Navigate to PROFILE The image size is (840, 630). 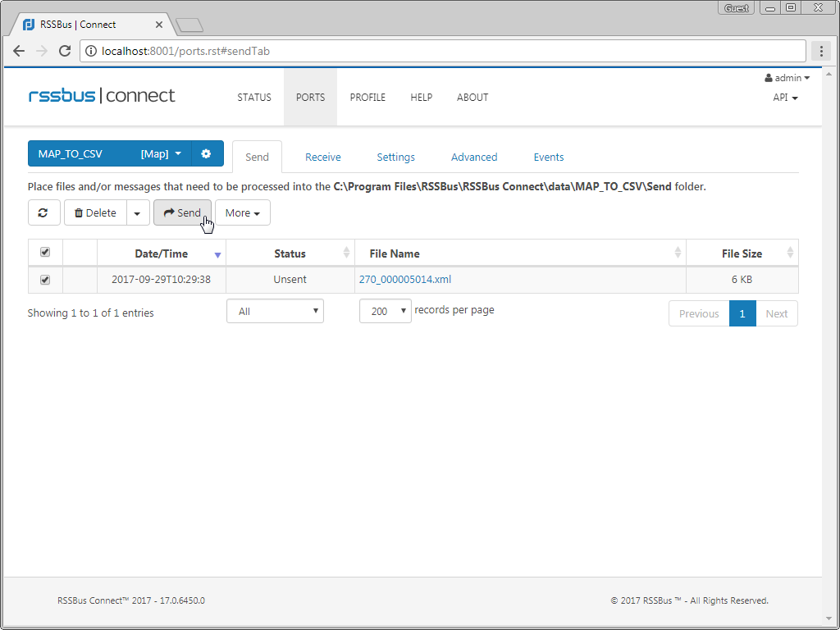(x=367, y=98)
